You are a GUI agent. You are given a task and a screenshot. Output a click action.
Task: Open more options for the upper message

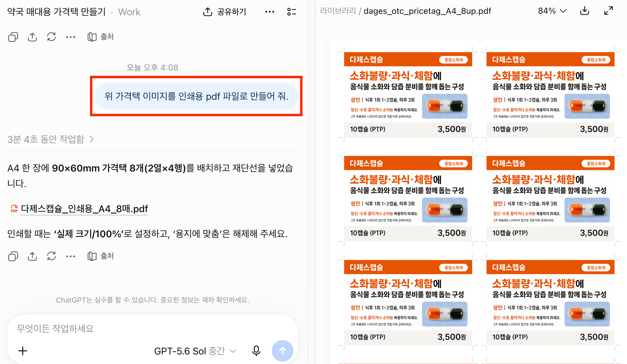pyautogui.click(x=70, y=37)
